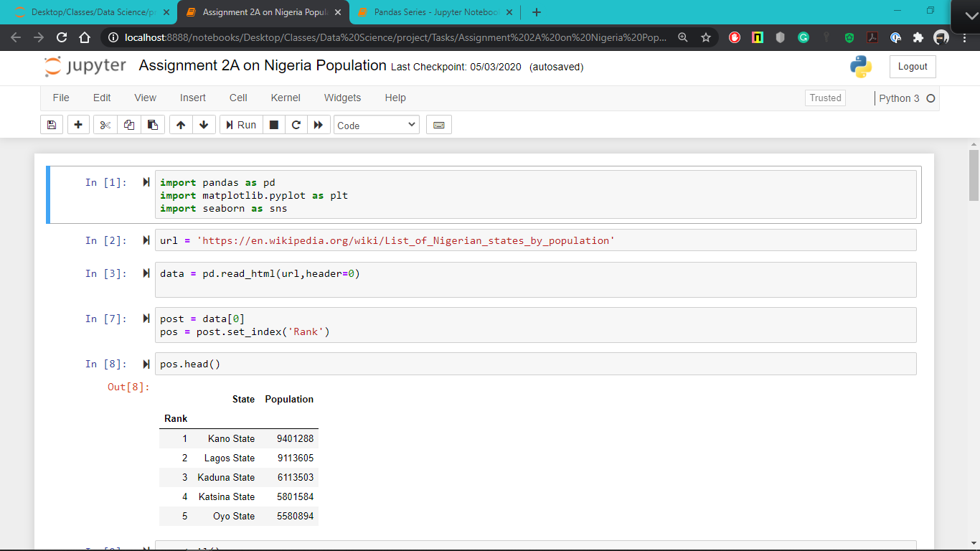Insert a new cell below
The height and width of the screenshot is (551, 980).
click(77, 124)
